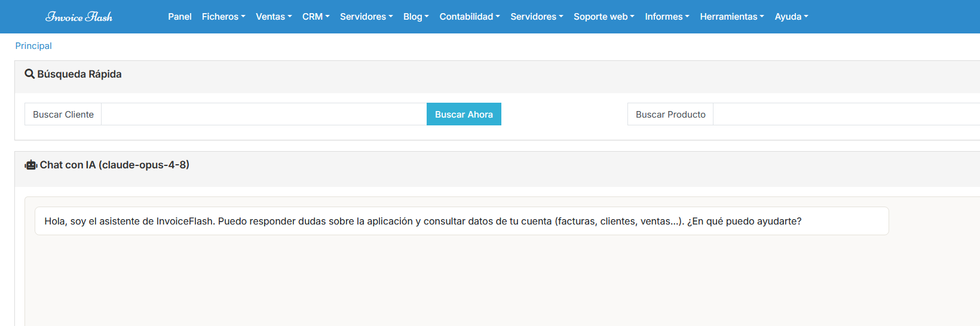Open the CRM dropdown menu
Screen dimensions: 980x326
point(316,17)
